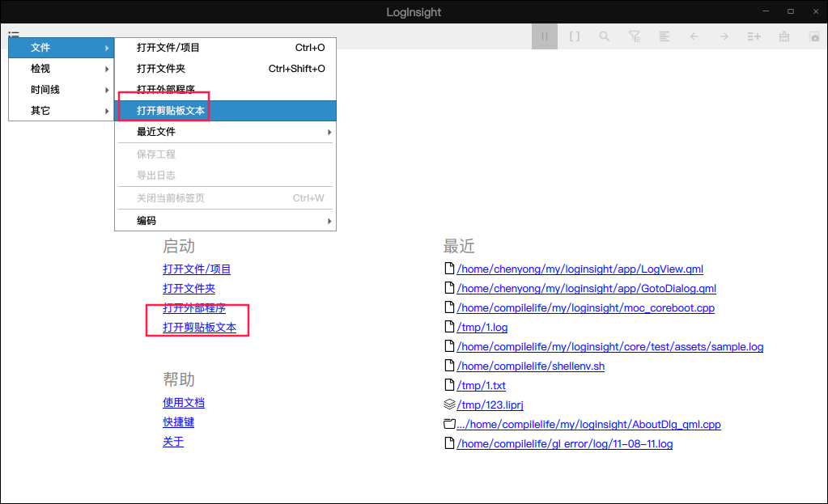Open the 时间线 menu
Image resolution: width=828 pixels, height=504 pixels.
click(62, 90)
